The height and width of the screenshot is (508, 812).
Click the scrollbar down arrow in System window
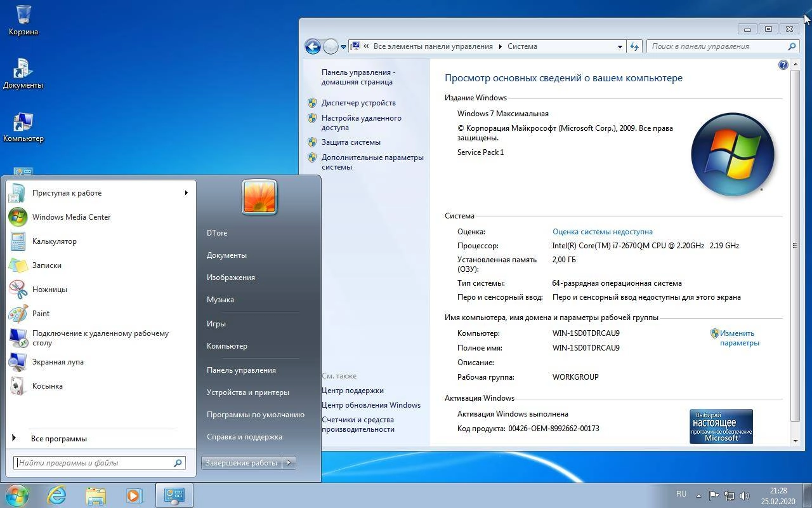point(796,441)
